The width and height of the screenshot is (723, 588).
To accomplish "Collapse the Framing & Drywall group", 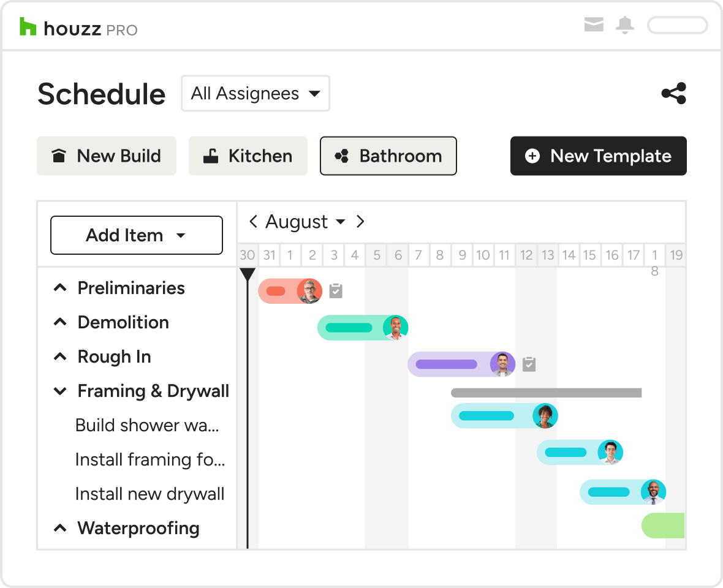I will 60,391.
